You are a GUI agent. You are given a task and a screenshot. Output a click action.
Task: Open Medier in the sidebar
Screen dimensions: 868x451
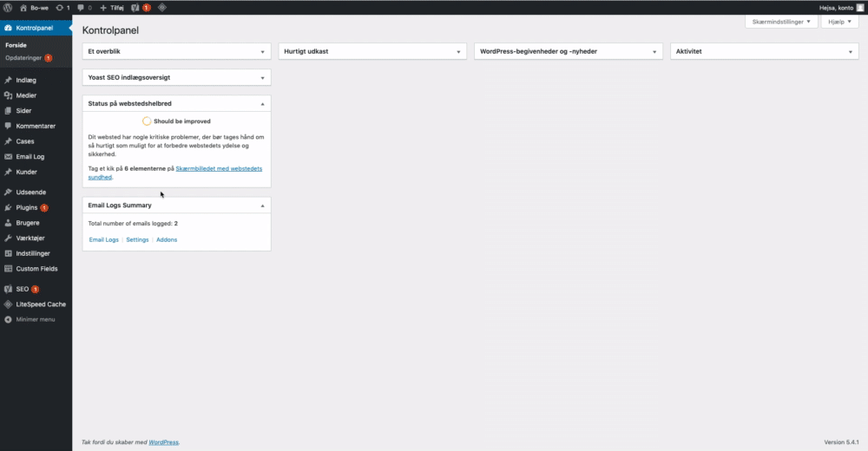[x=26, y=95]
